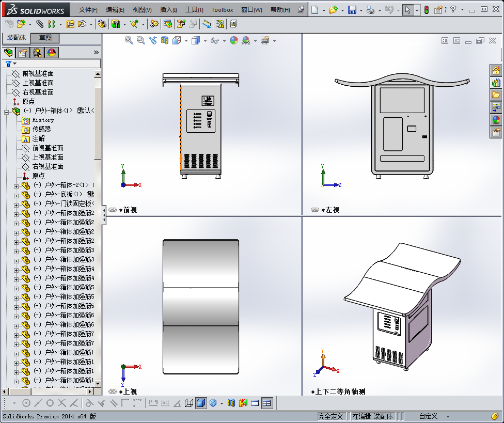Click the Mate paperclip icon

pos(40,24)
